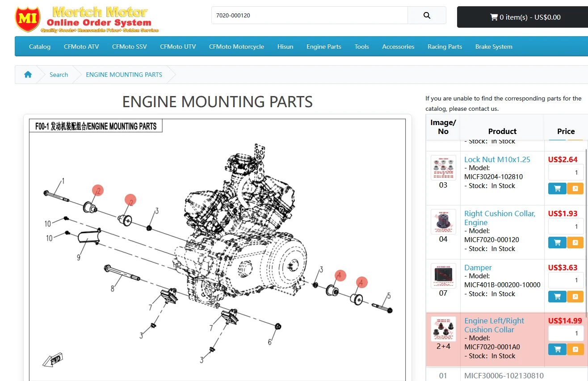This screenshot has height=381, width=588.
Task: Click model number MICF30204-102810
Action: [493, 177]
